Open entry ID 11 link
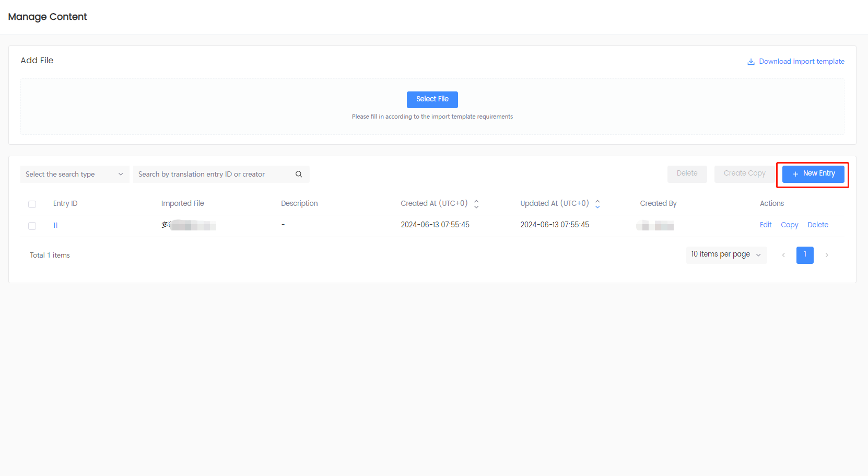Viewport: 868px width, 476px height. (x=55, y=226)
